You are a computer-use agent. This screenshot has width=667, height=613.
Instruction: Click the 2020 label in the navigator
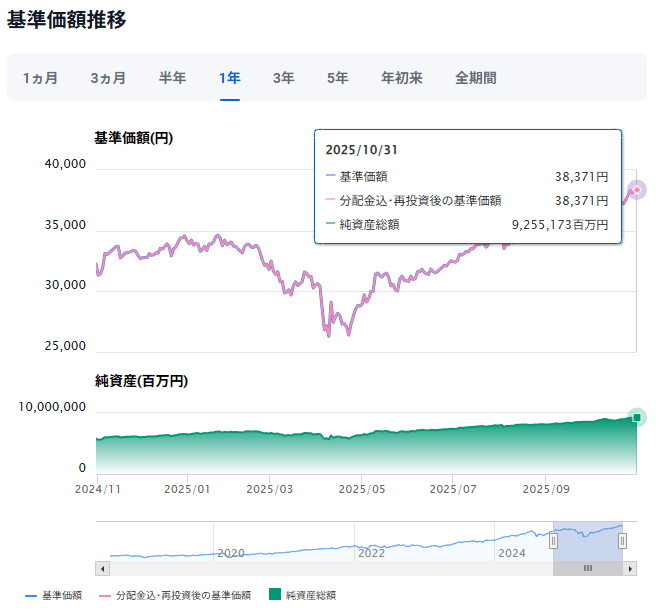(231, 553)
